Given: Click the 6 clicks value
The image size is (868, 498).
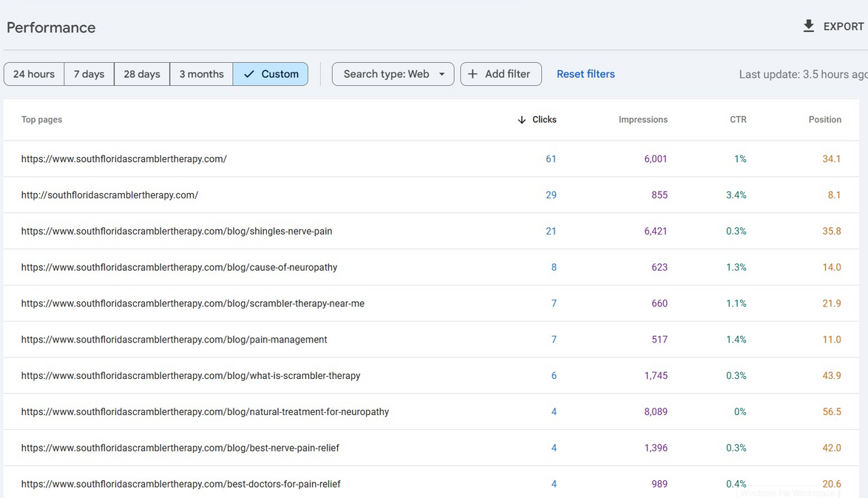Looking at the screenshot, I should (x=554, y=376).
